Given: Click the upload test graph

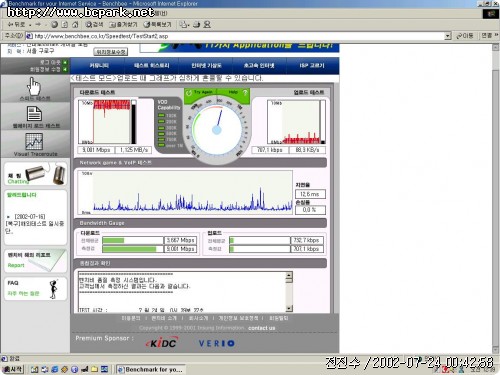Looking at the screenshot, I should [x=296, y=122].
